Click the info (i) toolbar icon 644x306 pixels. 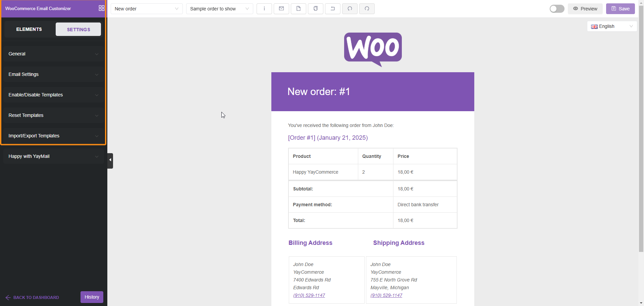(264, 9)
